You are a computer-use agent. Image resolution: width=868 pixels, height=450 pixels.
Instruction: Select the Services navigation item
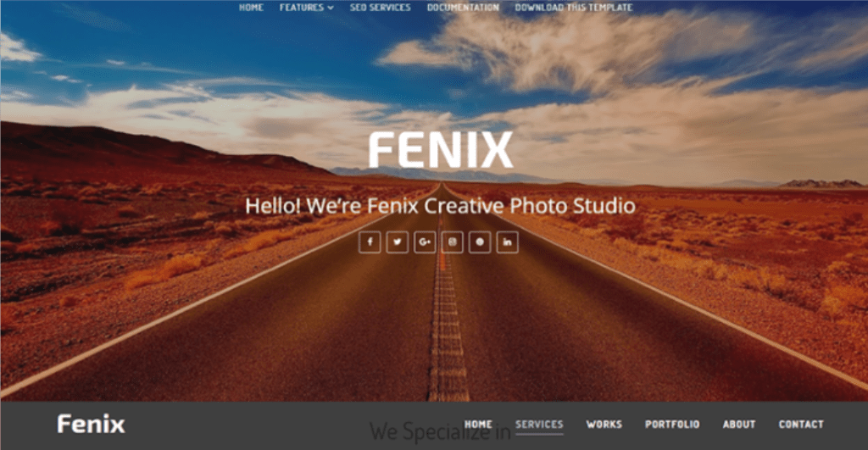tap(539, 424)
